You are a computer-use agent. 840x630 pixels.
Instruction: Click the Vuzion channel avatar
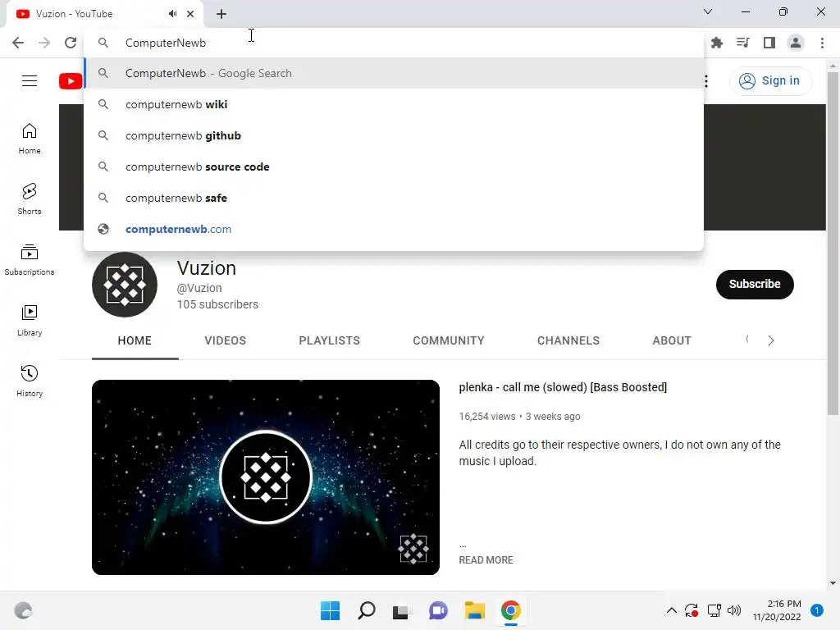pyautogui.click(x=125, y=285)
